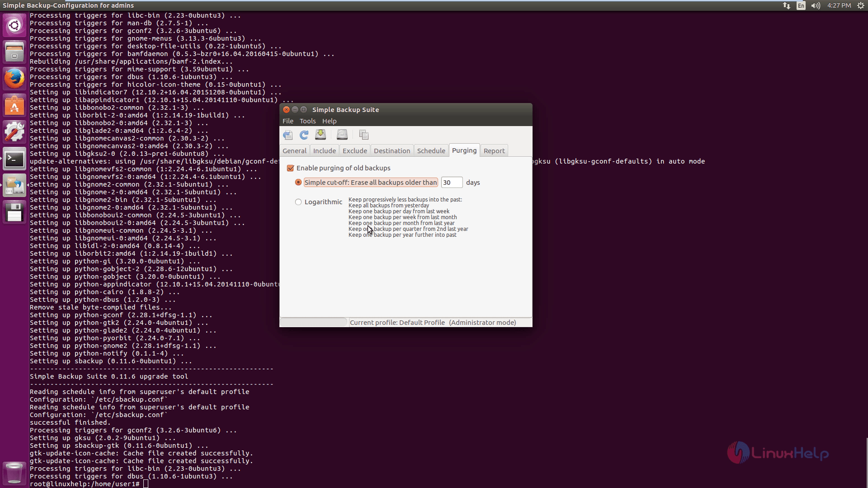Screen dimensions: 868x488
Task: Switch to the General tab
Action: click(x=294, y=151)
